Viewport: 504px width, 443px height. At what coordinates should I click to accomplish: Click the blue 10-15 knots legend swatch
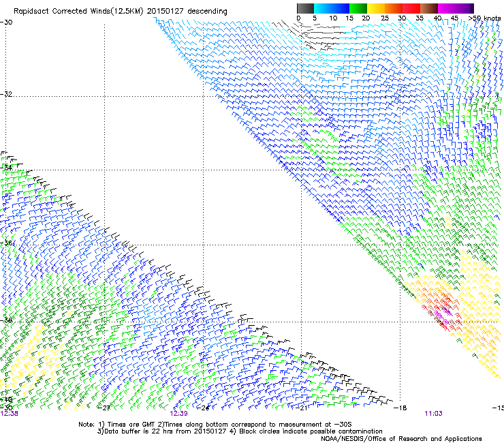tap(341, 8)
